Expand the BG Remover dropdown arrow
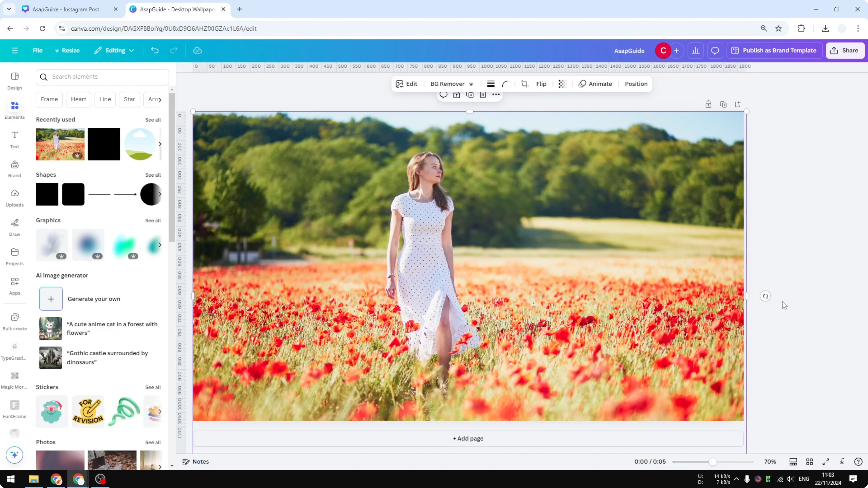This screenshot has width=868, height=488. pyautogui.click(x=471, y=84)
